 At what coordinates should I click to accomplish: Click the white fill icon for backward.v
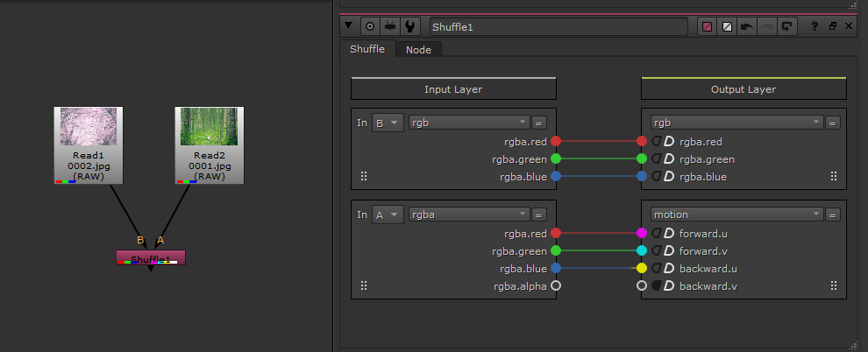click(668, 285)
